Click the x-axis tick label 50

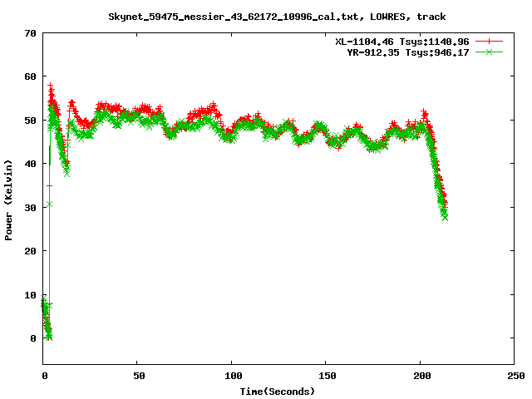click(139, 376)
